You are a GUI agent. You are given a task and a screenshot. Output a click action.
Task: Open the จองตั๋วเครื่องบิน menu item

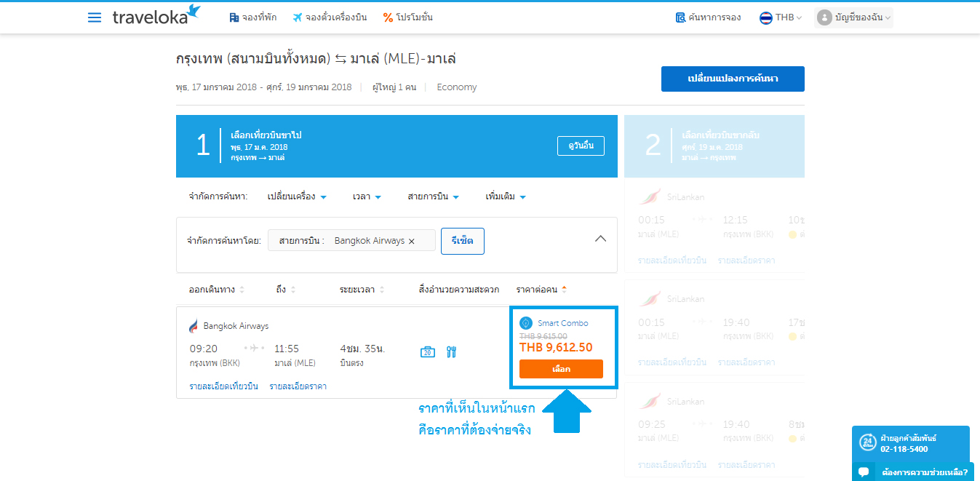click(x=328, y=17)
